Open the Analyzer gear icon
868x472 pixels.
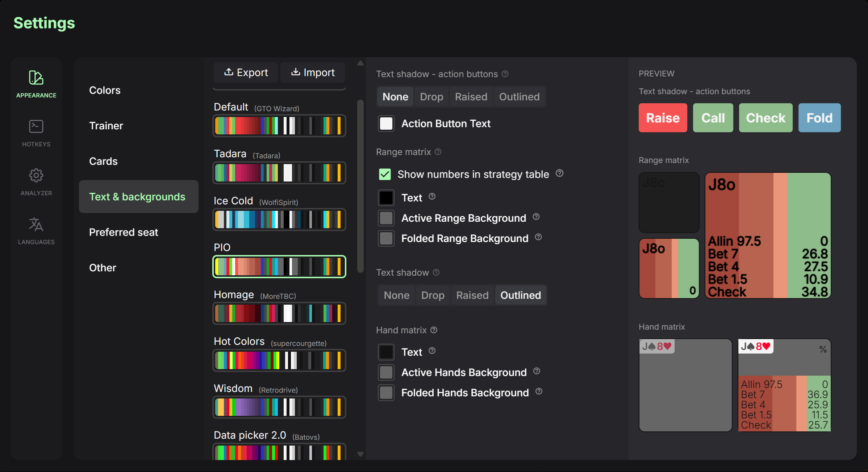point(36,175)
